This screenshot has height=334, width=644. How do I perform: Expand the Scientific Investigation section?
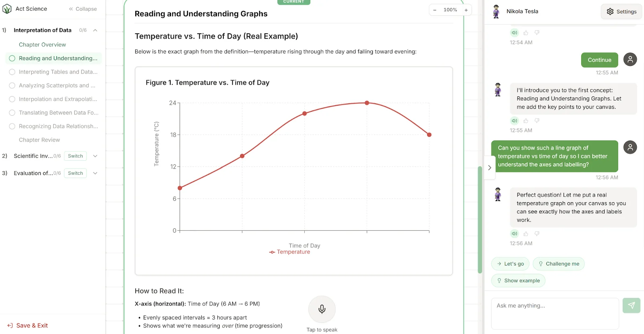(95, 156)
